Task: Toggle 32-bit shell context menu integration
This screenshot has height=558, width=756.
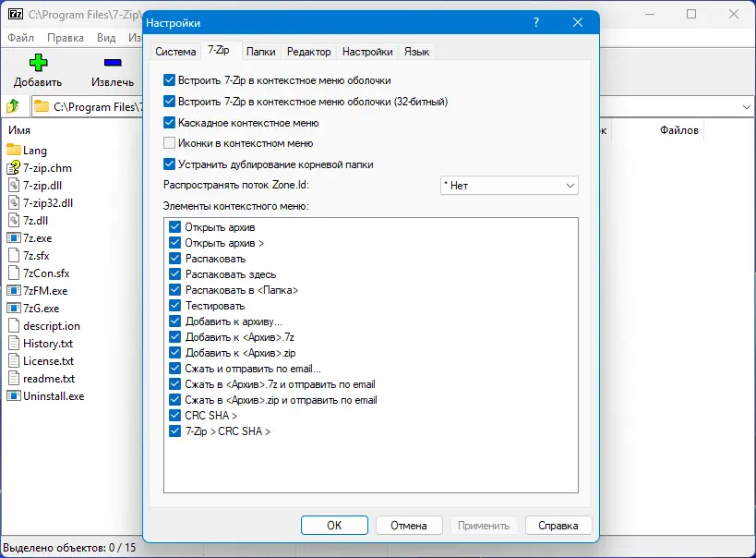Action: point(169,102)
